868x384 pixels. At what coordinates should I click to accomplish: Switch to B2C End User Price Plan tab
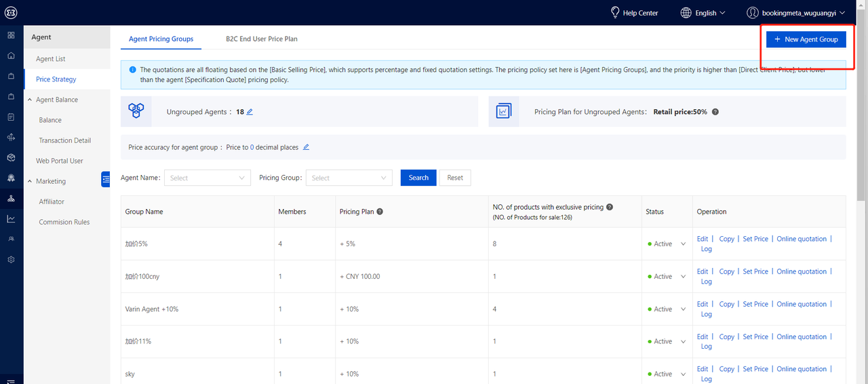coord(262,39)
